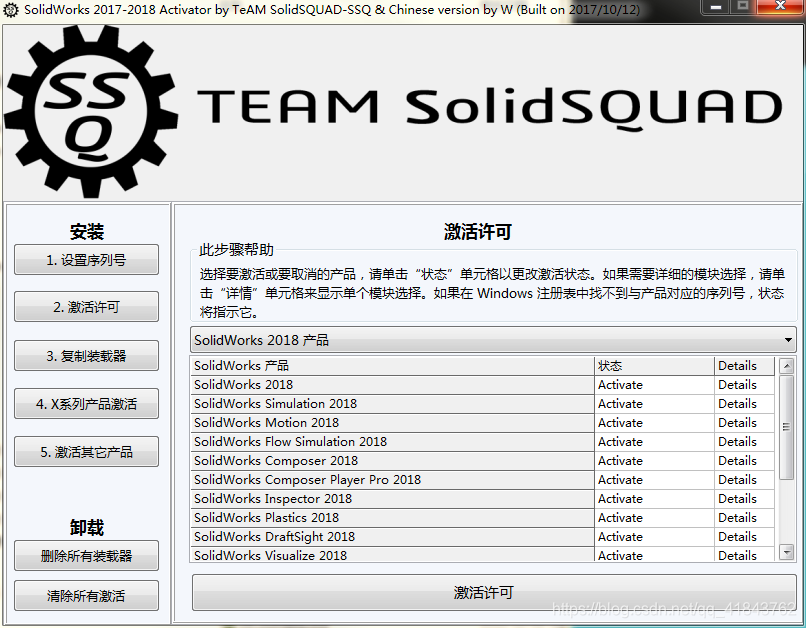This screenshot has width=806, height=628.
Task: Toggle Activate for SolidWorks Flow Simulation 2018
Action: [x=654, y=442]
